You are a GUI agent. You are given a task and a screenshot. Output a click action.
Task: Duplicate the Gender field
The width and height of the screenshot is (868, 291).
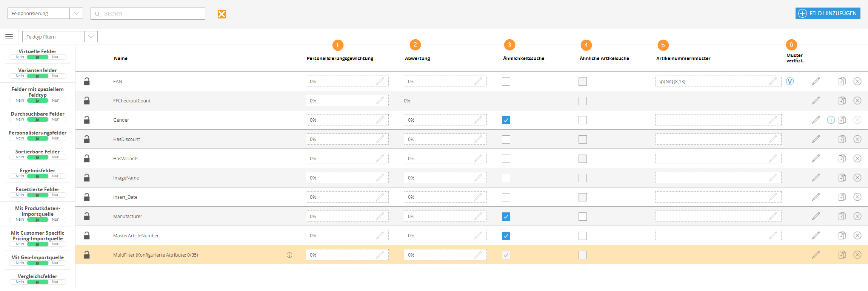point(842,120)
